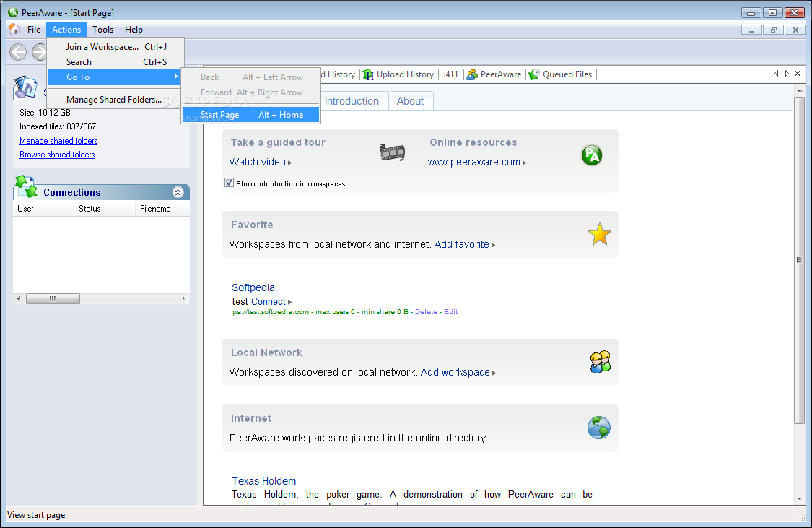The width and height of the screenshot is (812, 528).
Task: Open the Upload History tab
Action: tap(399, 74)
